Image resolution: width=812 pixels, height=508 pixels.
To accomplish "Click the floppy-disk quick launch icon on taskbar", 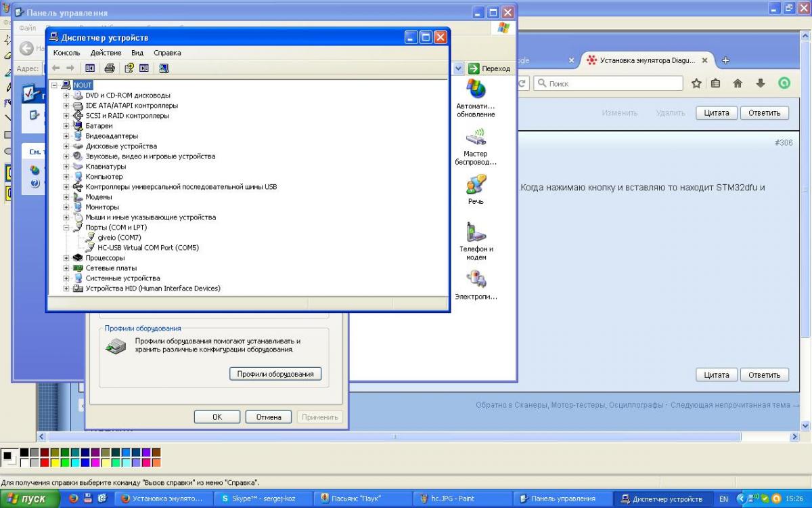I will coord(88,499).
